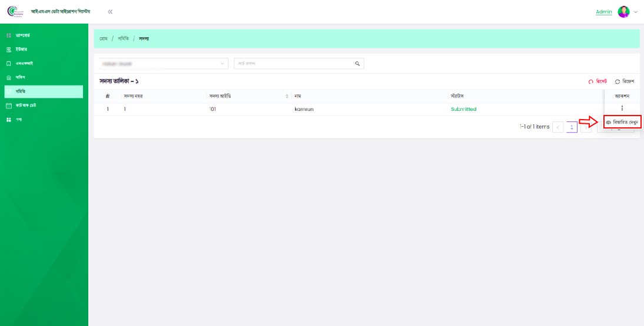Open three-dot action menu for kamrun row
This screenshot has height=326, width=644.
coord(622,108)
